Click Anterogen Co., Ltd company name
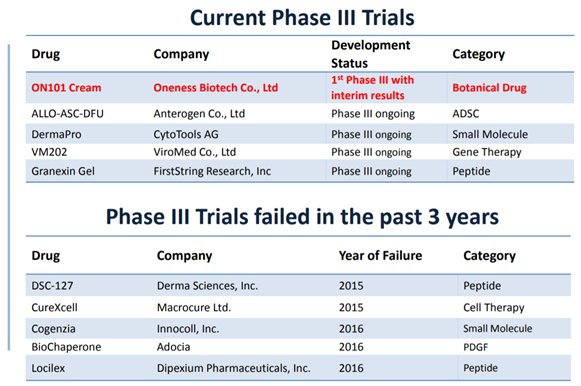Image resolution: width=581 pixels, height=386 pixels. 199,114
